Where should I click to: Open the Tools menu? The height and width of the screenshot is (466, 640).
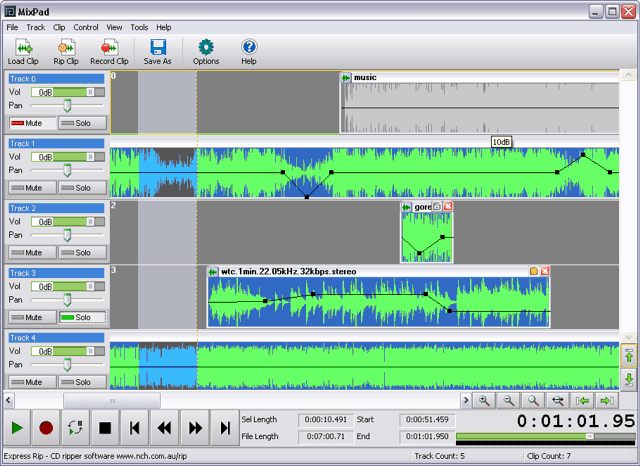point(139,27)
